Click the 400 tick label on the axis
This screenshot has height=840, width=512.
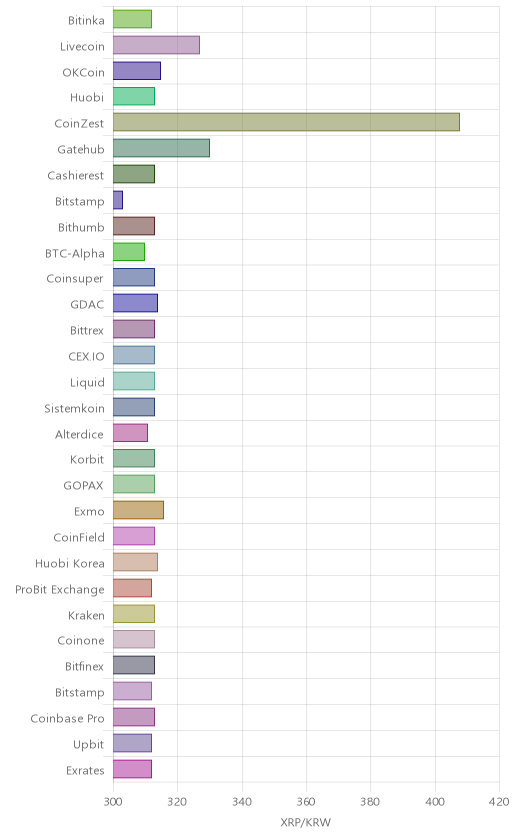click(435, 801)
